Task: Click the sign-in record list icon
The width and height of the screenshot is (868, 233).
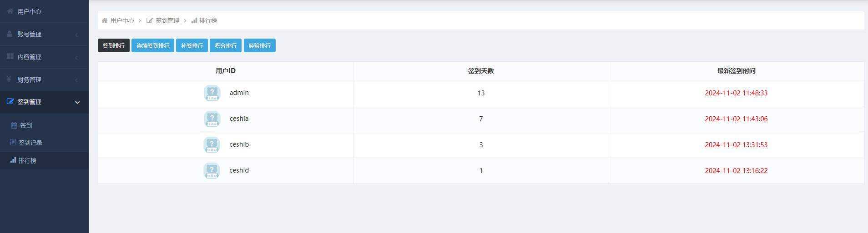Action: pos(13,143)
